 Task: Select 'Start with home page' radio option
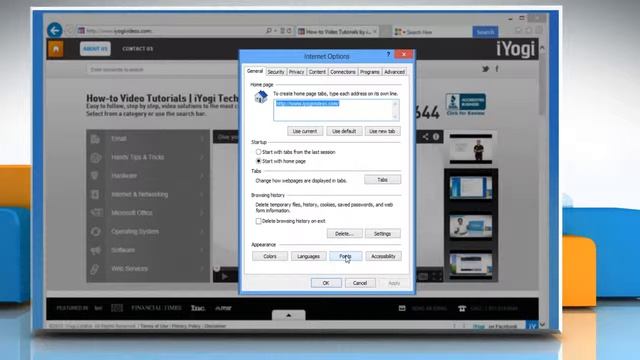(x=258, y=161)
